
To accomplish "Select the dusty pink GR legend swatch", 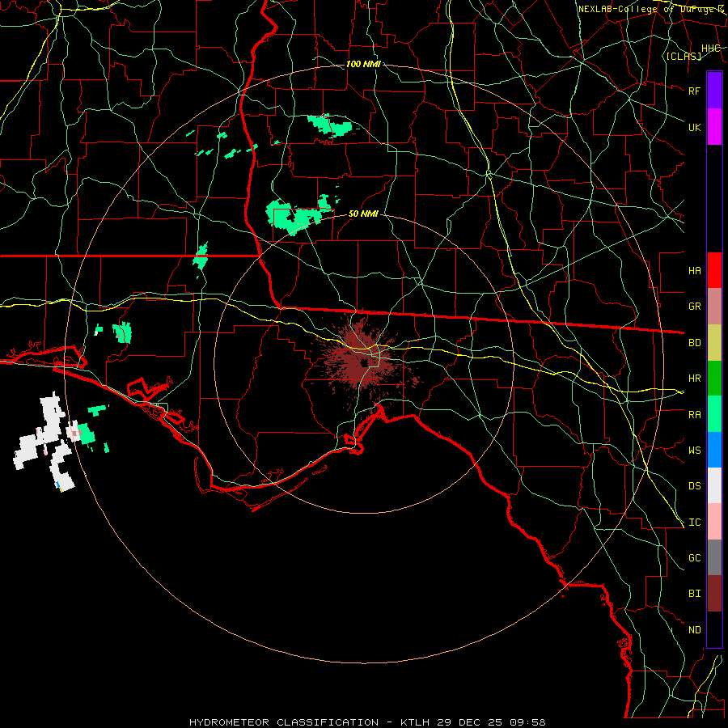I will pyautogui.click(x=714, y=306).
